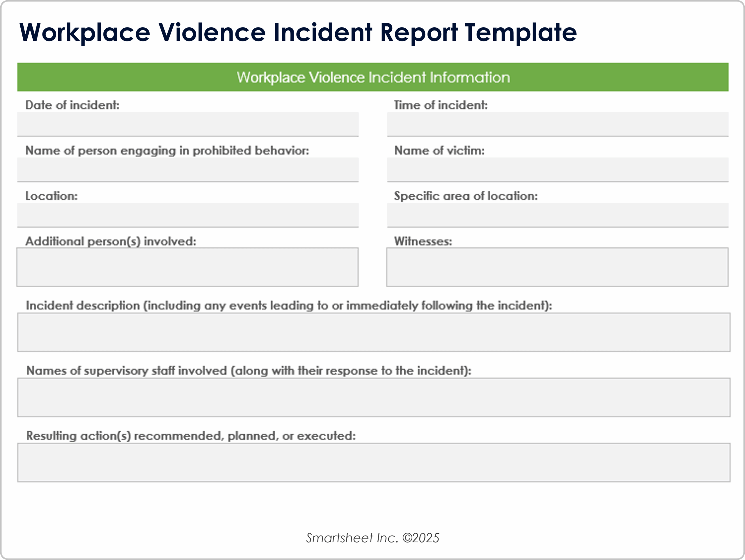Viewport: 745px width, 560px height.
Task: Click the 'Time of incident:' label text
Action: [x=441, y=105]
